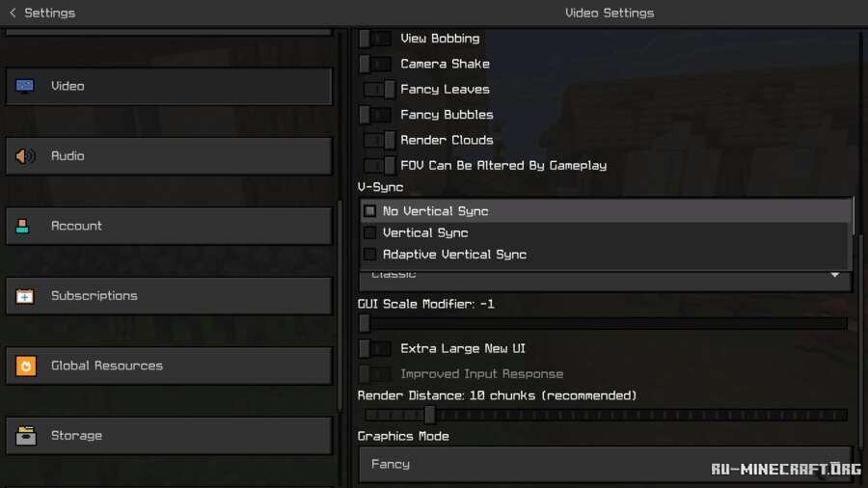This screenshot has width=868, height=488.
Task: Open the Graphics Mode Fancy dropdown
Action: [x=604, y=464]
